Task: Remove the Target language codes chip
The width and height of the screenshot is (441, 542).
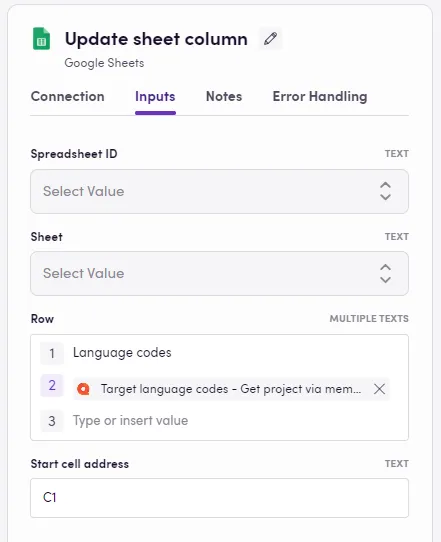Action: 379,389
